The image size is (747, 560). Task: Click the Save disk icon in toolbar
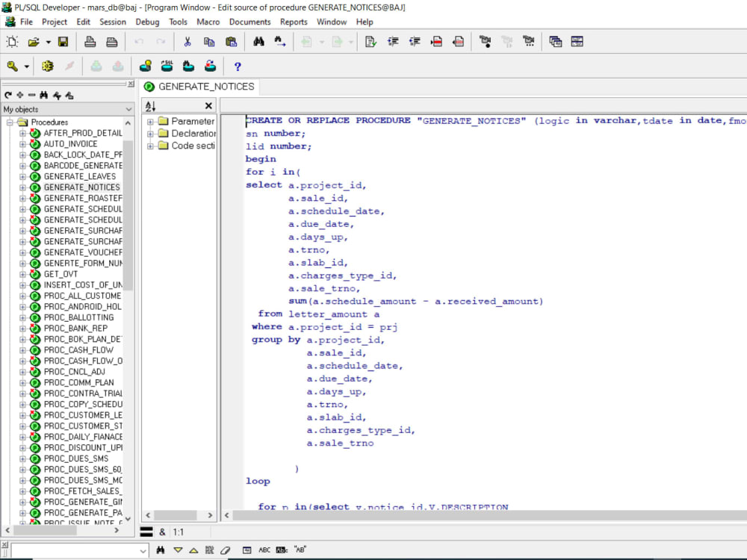point(63,42)
